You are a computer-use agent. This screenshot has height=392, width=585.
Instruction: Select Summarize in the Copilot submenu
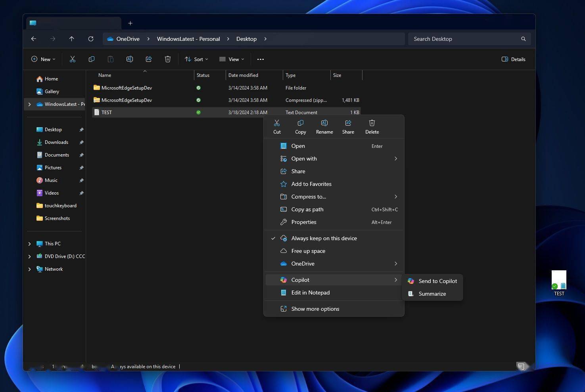pyautogui.click(x=432, y=294)
